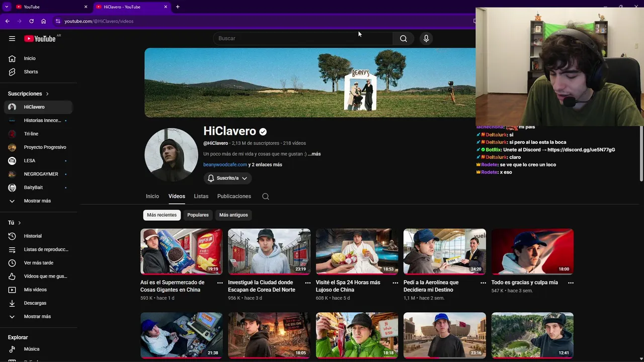Screen dimensions: 644x362
Task: Open options for Todo es gracias video
Action: (x=571, y=283)
